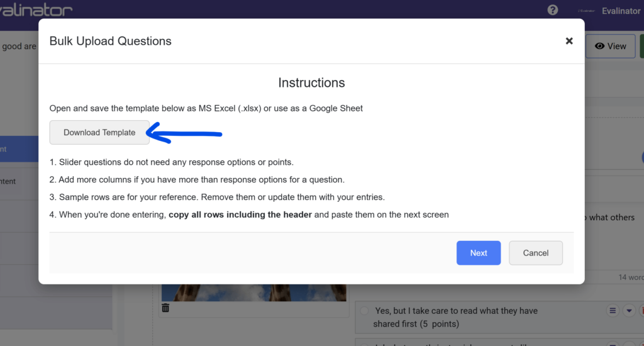Click the reorder lines icon on the answer row
Viewport: 644px width, 346px height.
coord(613,311)
